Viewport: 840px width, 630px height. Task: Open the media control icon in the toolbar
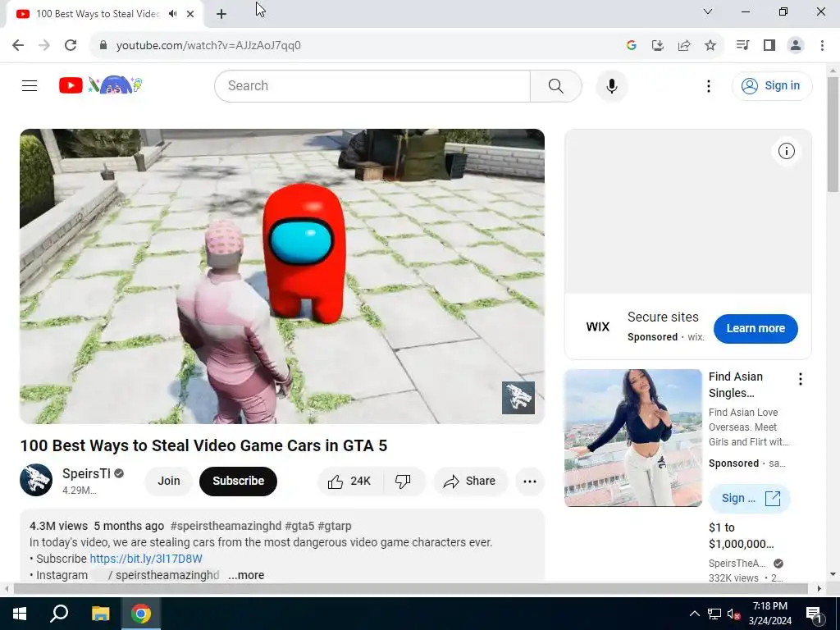pyautogui.click(x=742, y=45)
